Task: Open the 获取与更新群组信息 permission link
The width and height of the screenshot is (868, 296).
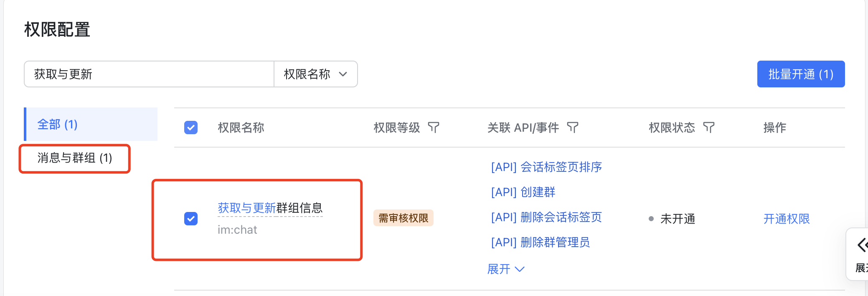Action: point(270,208)
